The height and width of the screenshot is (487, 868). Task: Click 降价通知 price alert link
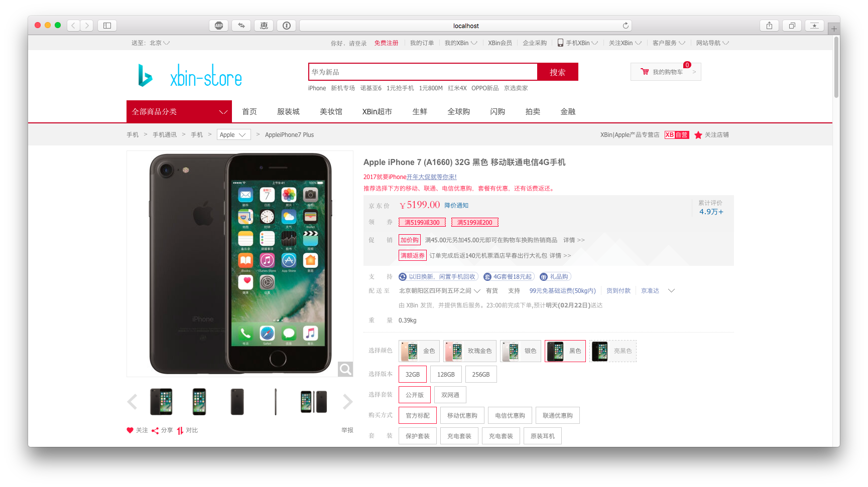[x=456, y=206]
